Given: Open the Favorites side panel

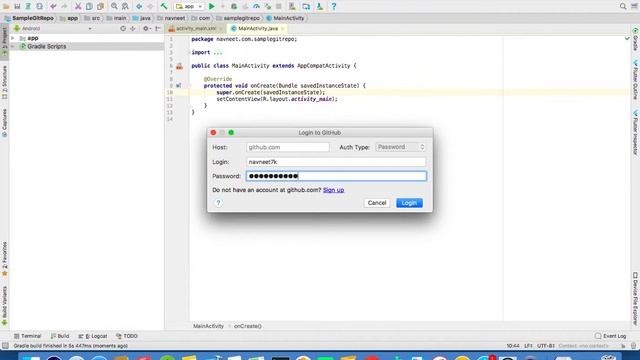Looking at the screenshot, I should [x=4, y=259].
